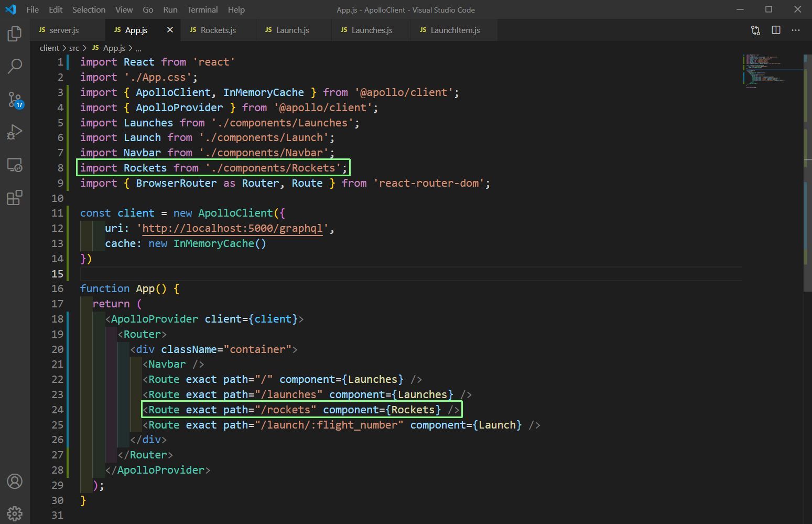The width and height of the screenshot is (812, 524).
Task: Switch to the server.js tab
Action: tap(68, 30)
